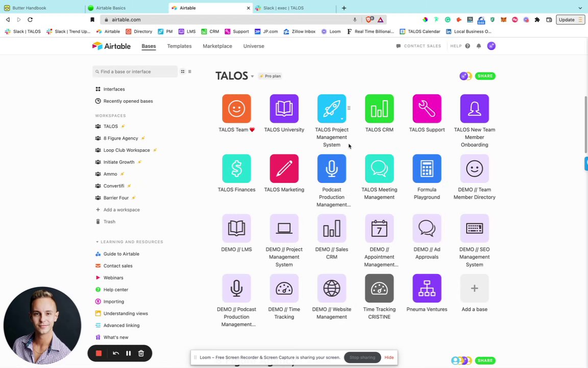Open TALOS Project Management System rocket icon
The height and width of the screenshot is (368, 588).
pyautogui.click(x=331, y=108)
